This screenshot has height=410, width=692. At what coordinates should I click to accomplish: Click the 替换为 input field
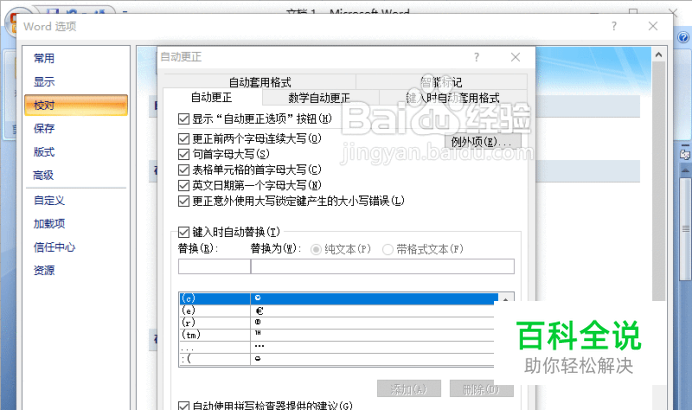point(383,267)
